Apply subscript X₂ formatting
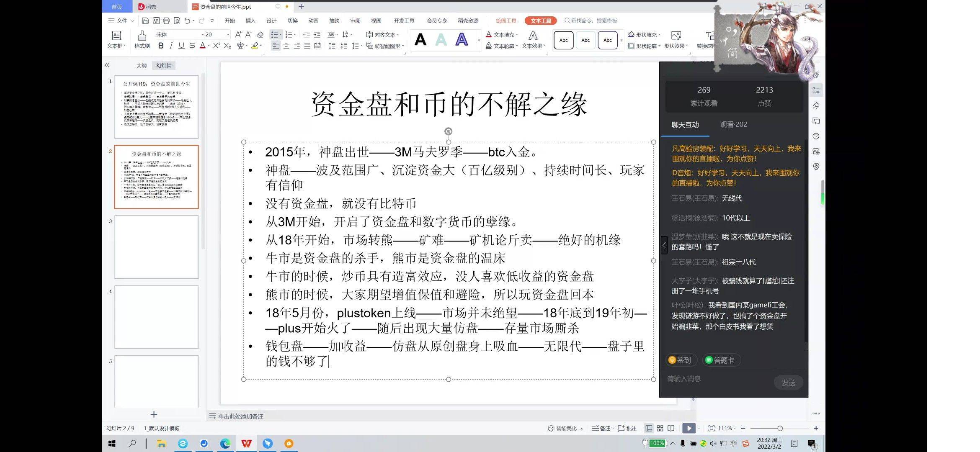 (x=227, y=46)
